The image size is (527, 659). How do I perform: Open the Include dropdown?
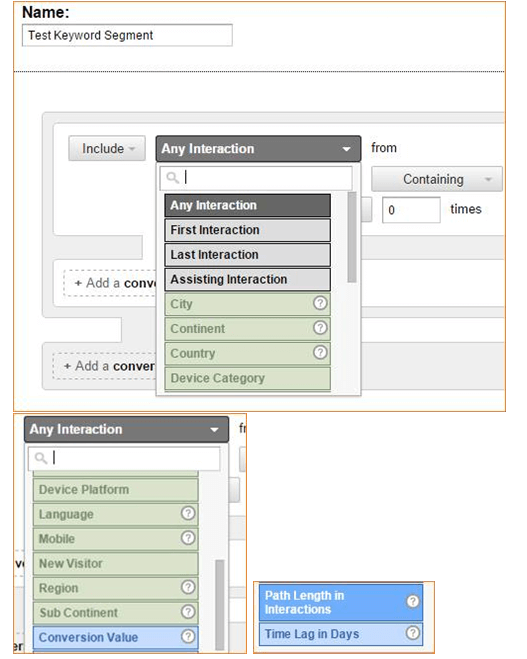(107, 148)
